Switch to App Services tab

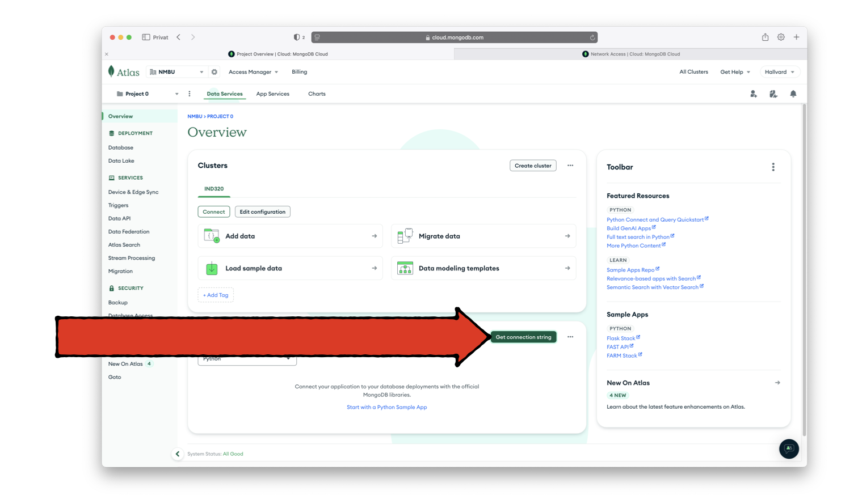point(273,94)
